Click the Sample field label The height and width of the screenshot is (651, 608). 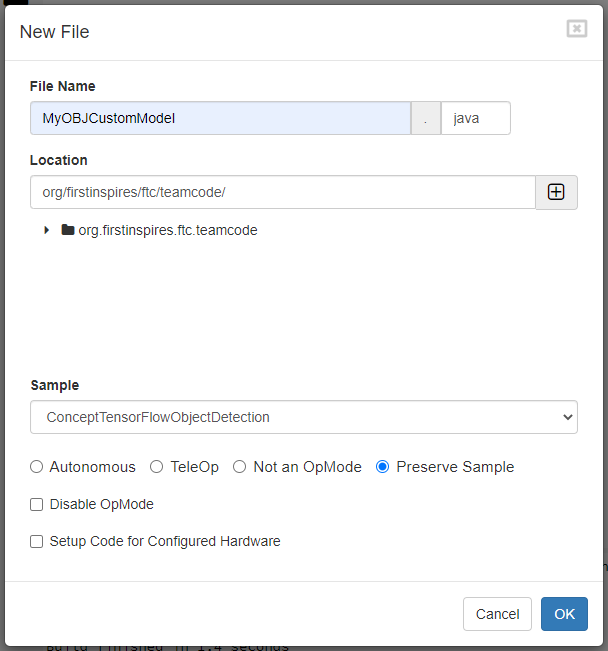click(55, 385)
